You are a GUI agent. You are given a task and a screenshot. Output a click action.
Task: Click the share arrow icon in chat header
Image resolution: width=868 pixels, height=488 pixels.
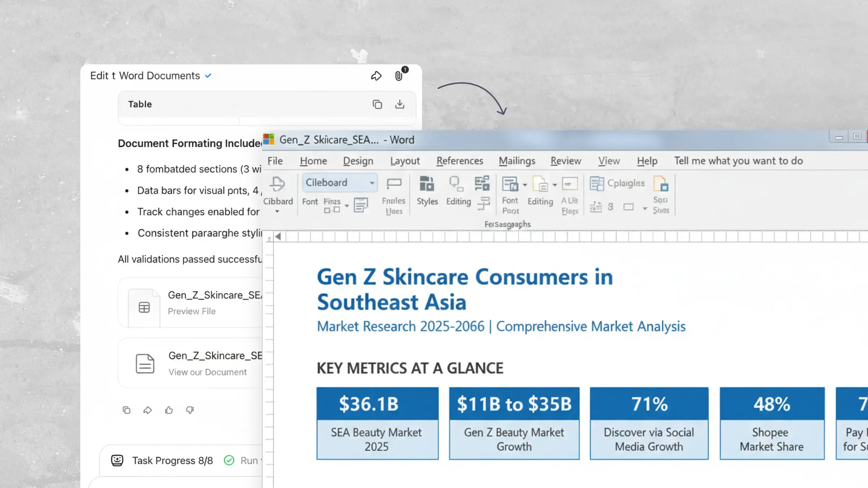(376, 76)
